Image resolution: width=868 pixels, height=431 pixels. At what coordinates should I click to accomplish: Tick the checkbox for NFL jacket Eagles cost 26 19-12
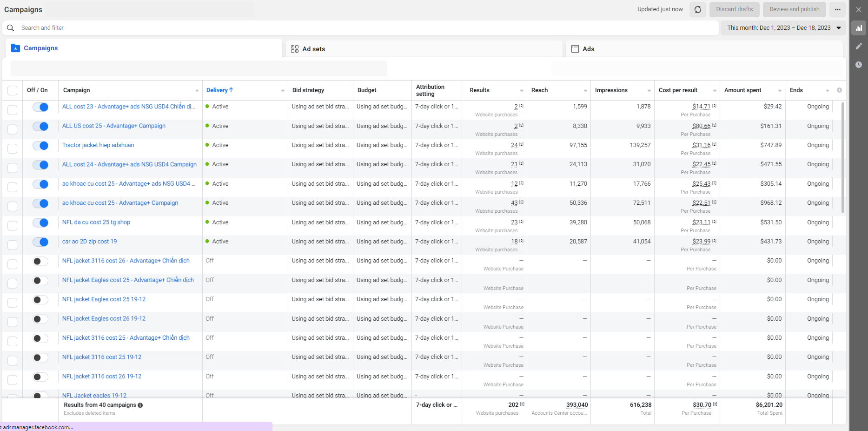point(13,322)
